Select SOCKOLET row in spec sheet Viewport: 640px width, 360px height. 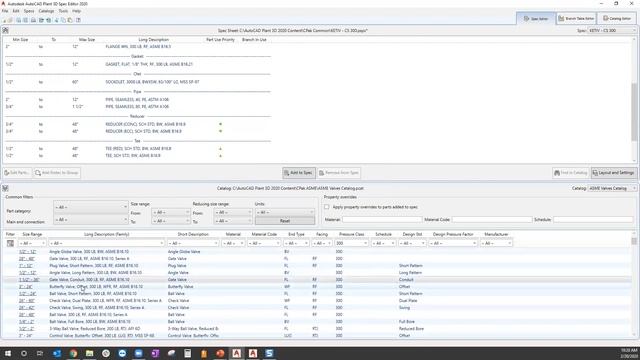[x=138, y=82]
